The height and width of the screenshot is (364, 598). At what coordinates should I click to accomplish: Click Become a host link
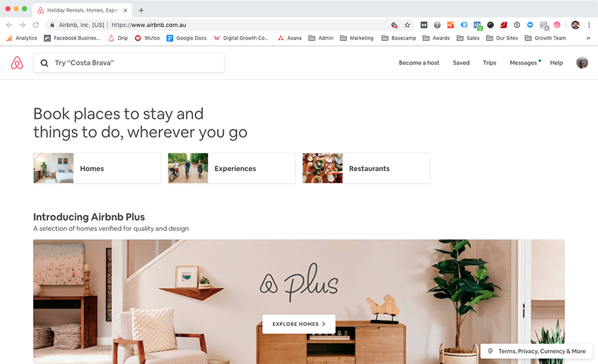point(419,63)
